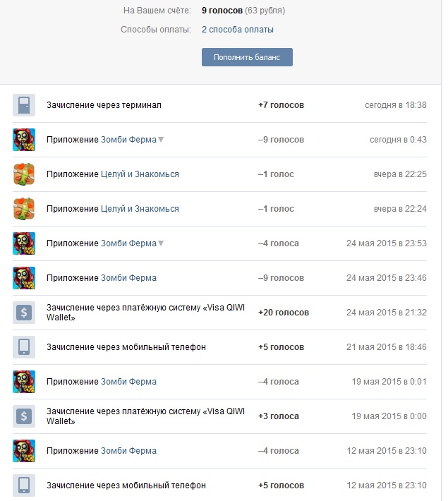Image resolution: width=448 pixels, height=501 pixels.
Task: Click Зомби Ферма icon for 24 мая 23:46 entry
Action: point(24,278)
